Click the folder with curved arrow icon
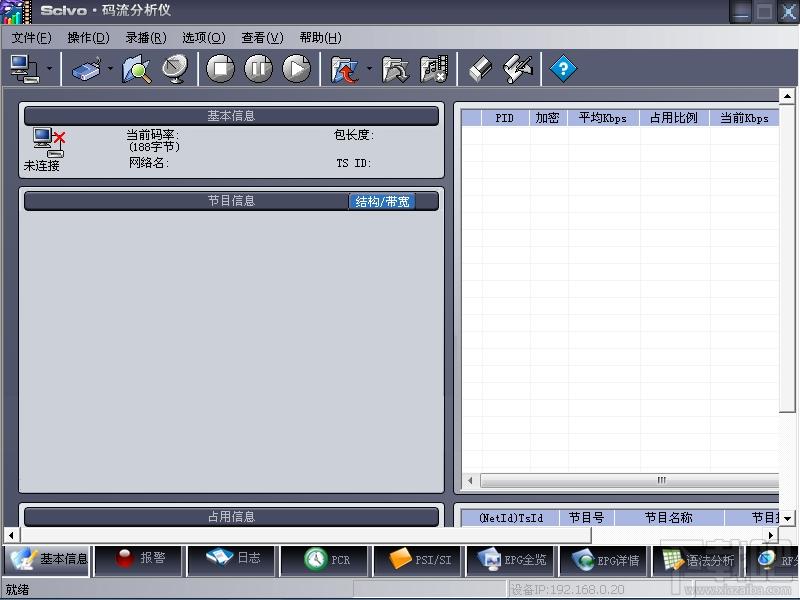Image resolution: width=800 pixels, height=600 pixels. coord(395,68)
